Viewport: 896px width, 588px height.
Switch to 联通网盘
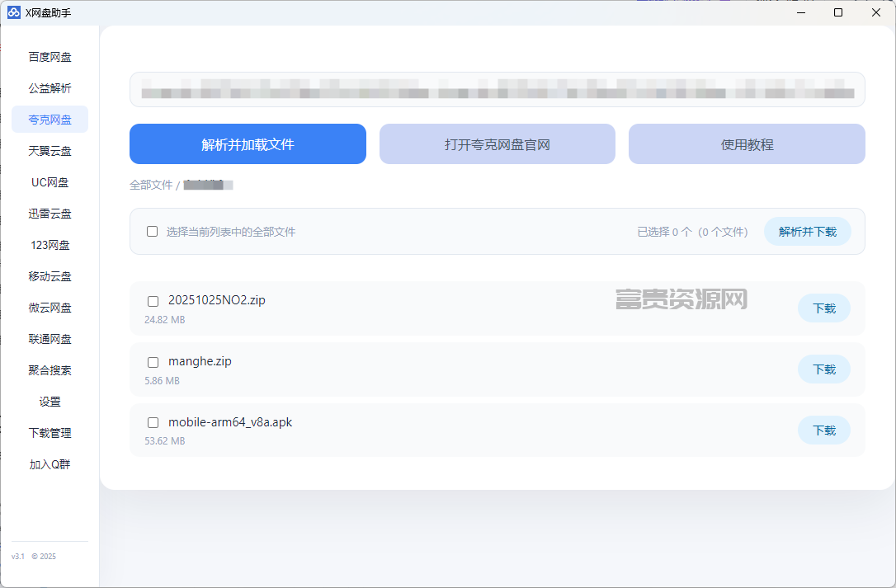[x=50, y=339]
